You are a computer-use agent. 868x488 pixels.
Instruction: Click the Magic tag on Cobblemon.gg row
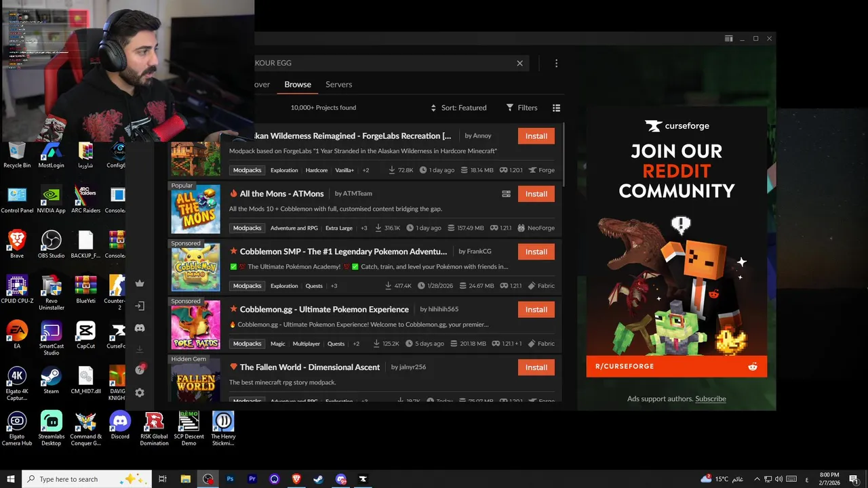click(278, 344)
